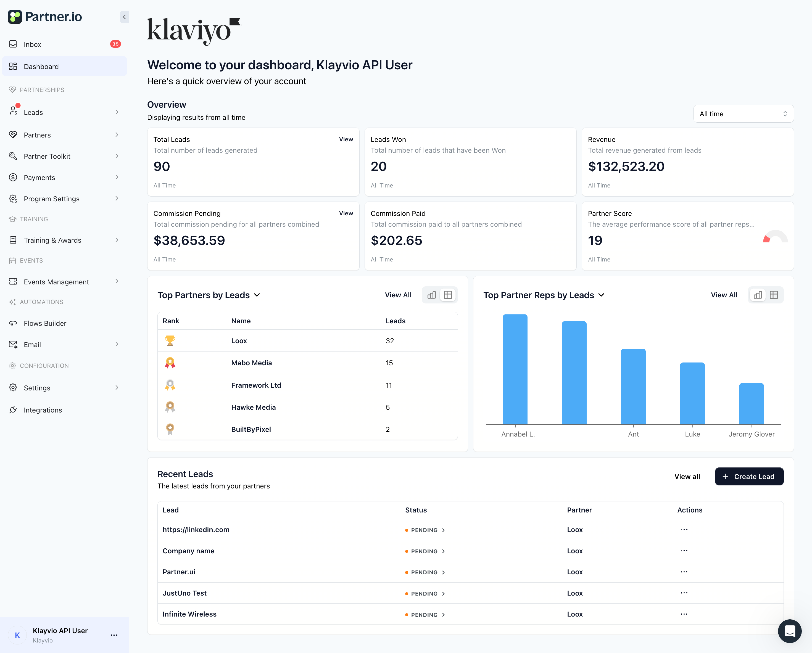Switch Top Partners by Leads to chart view
Screen dimensions: 812x653
432,295
